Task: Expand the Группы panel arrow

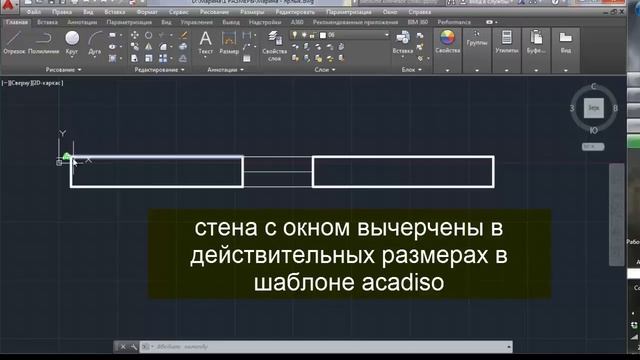Action: 477,70
